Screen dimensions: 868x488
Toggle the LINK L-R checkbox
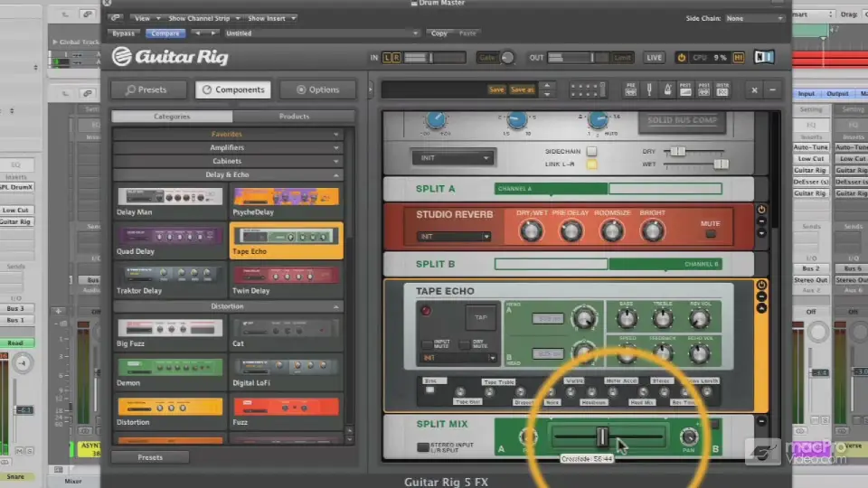(591, 164)
